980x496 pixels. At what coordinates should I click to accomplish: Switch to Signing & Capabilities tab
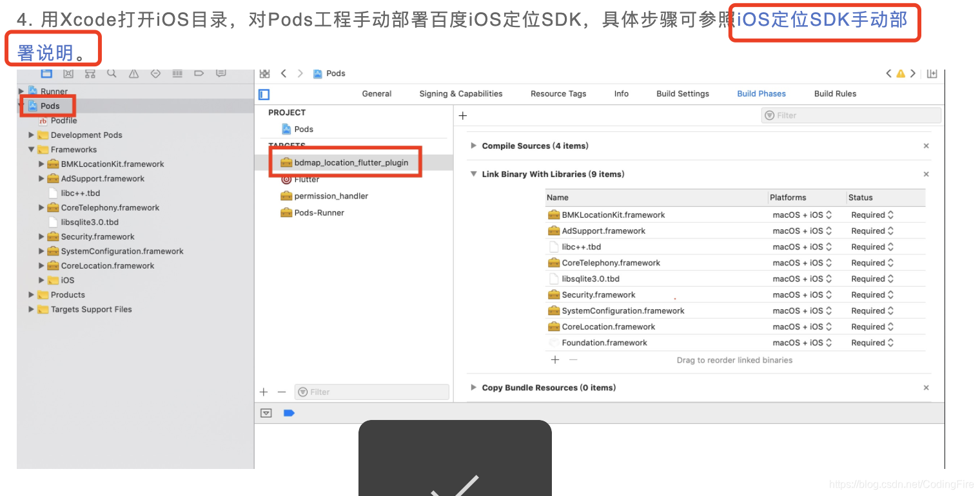[x=460, y=94]
